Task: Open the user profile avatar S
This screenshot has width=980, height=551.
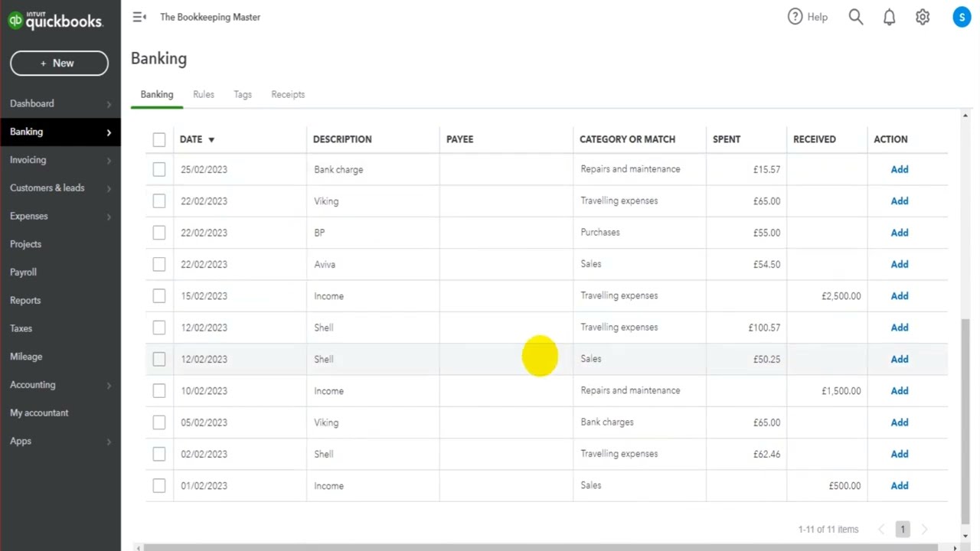Action: (x=962, y=17)
